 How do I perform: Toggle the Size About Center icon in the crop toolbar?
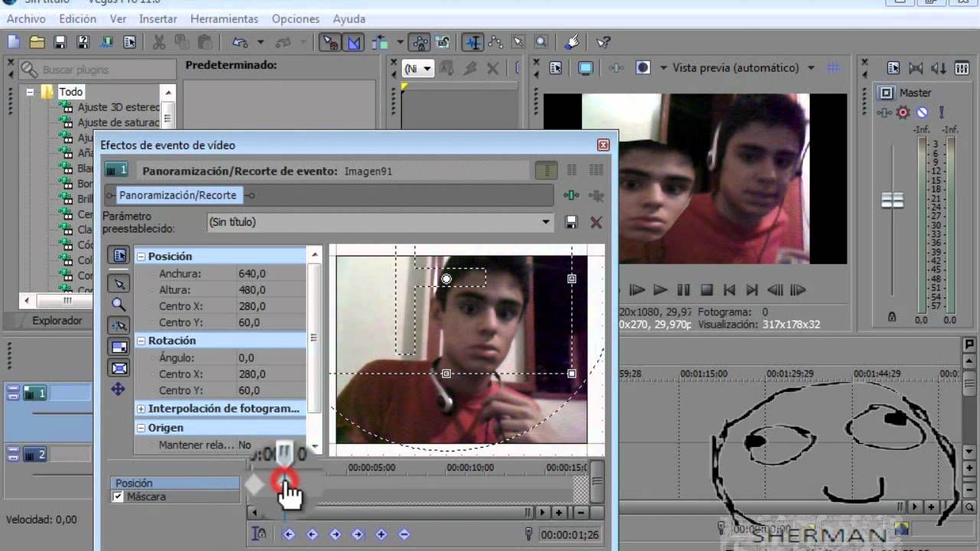click(x=119, y=368)
